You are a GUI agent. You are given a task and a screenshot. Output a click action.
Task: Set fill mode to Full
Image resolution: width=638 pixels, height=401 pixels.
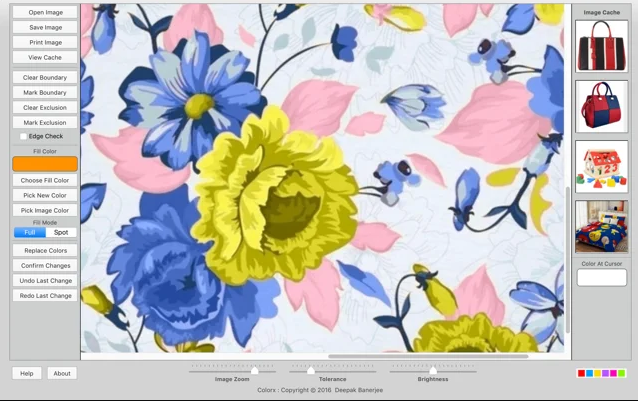click(x=30, y=232)
